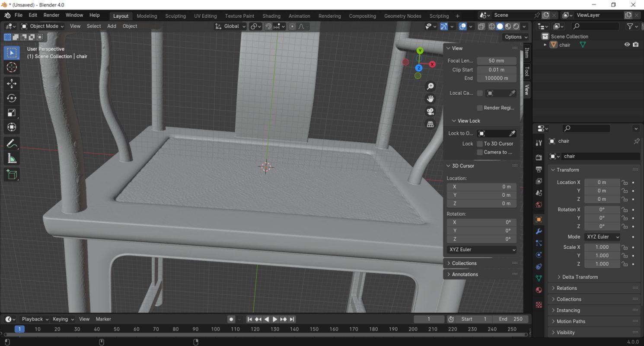644x346 pixels.
Task: Select the Annotate pencil tool
Action: point(12,144)
